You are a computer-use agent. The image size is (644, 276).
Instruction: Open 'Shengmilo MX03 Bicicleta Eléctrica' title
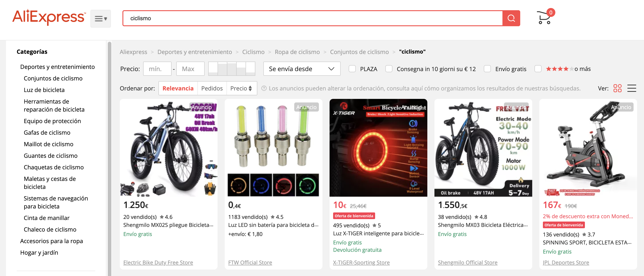(483, 225)
